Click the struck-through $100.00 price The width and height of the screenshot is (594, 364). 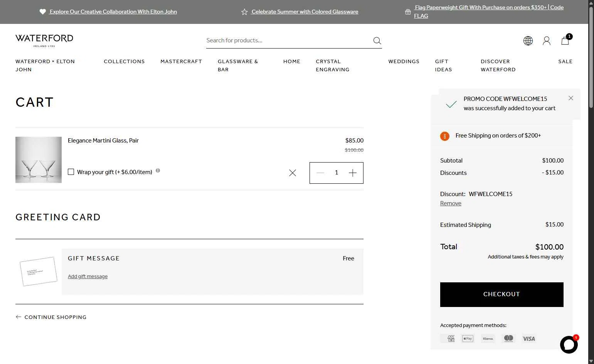354,150
